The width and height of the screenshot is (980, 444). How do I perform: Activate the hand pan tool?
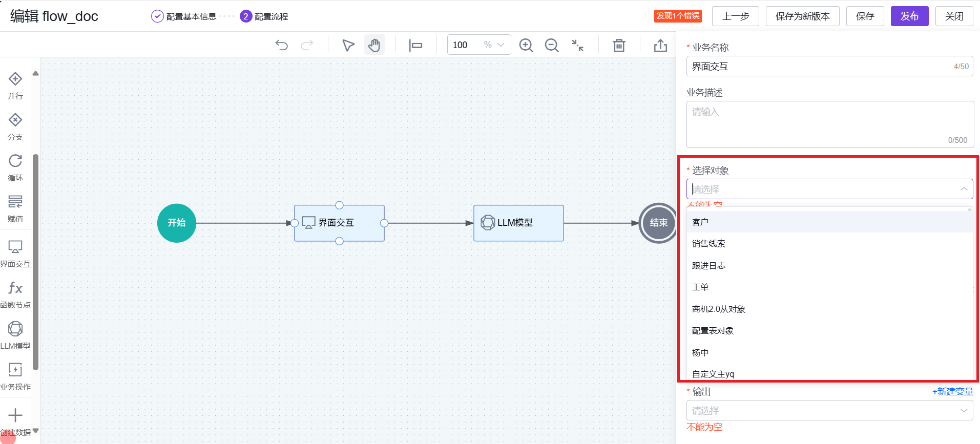pyautogui.click(x=374, y=45)
